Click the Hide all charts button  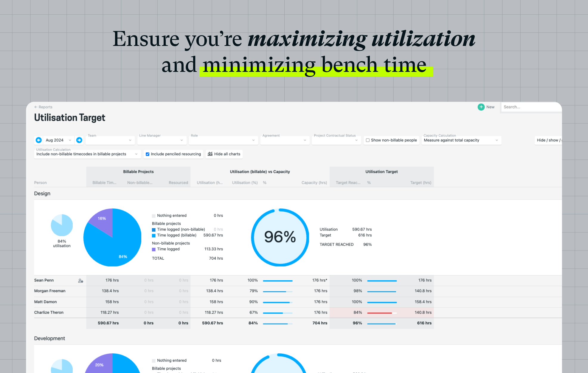tap(225, 154)
